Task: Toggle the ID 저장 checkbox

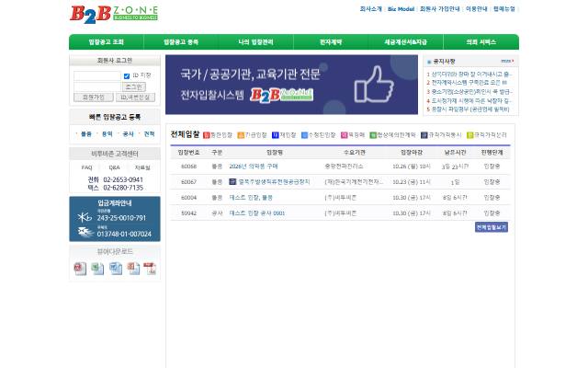Action: click(x=127, y=76)
